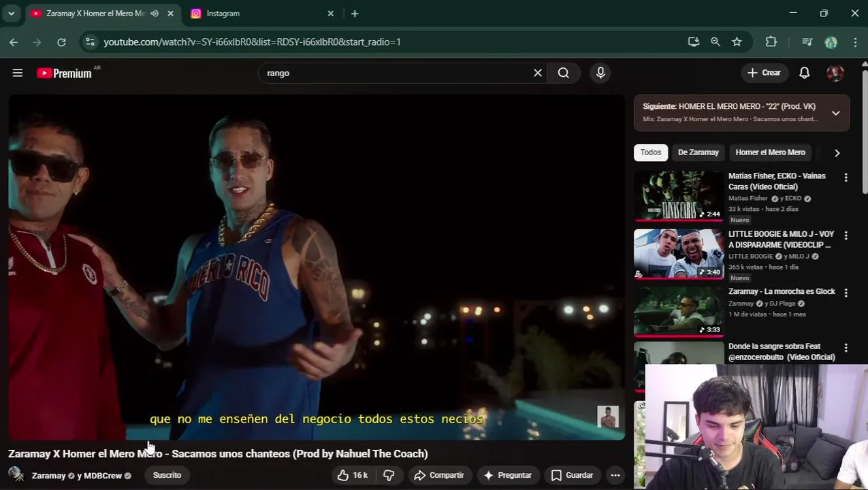Start voice search with microphone
Image resolution: width=868 pixels, height=490 pixels.
click(x=600, y=73)
